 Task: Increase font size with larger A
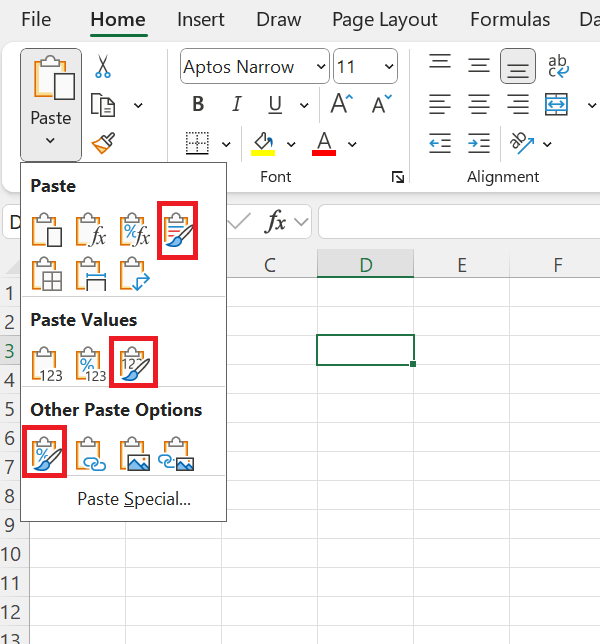pyautogui.click(x=342, y=104)
